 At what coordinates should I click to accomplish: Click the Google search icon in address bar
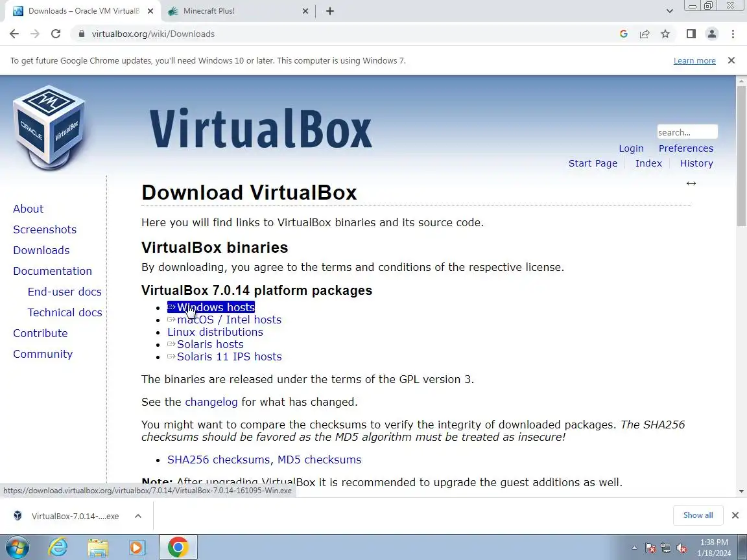coord(623,34)
